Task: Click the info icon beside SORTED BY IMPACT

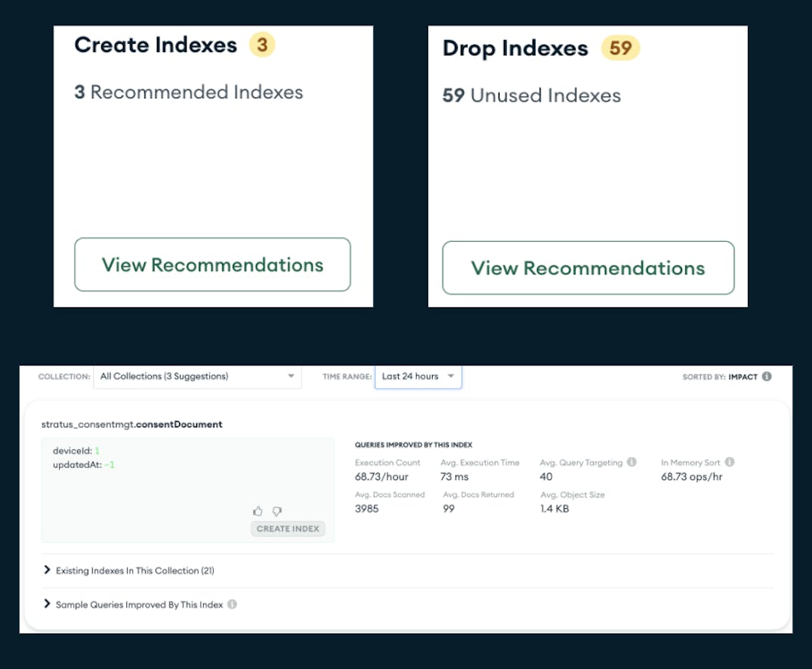Action: point(767,376)
